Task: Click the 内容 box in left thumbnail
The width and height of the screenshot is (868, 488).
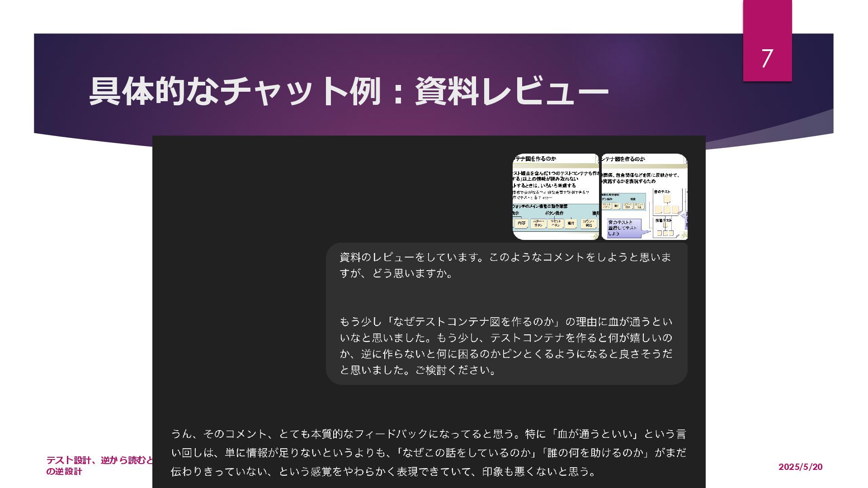Action: (x=521, y=223)
